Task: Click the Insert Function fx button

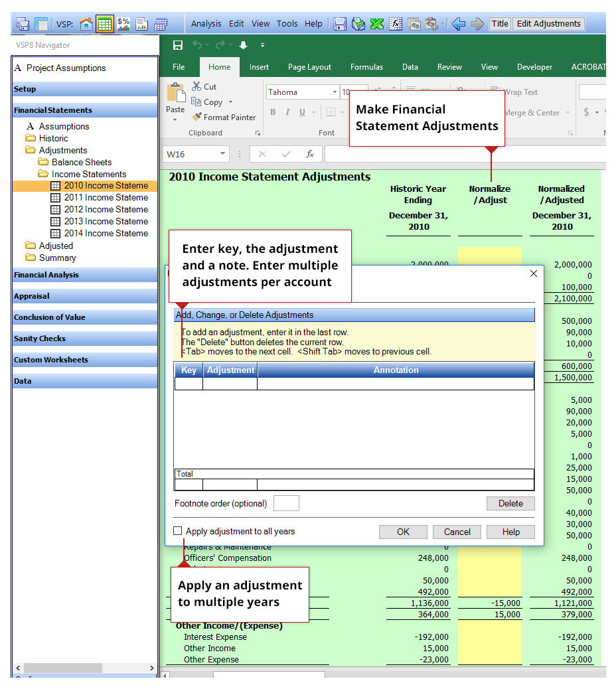Action: pyautogui.click(x=310, y=154)
